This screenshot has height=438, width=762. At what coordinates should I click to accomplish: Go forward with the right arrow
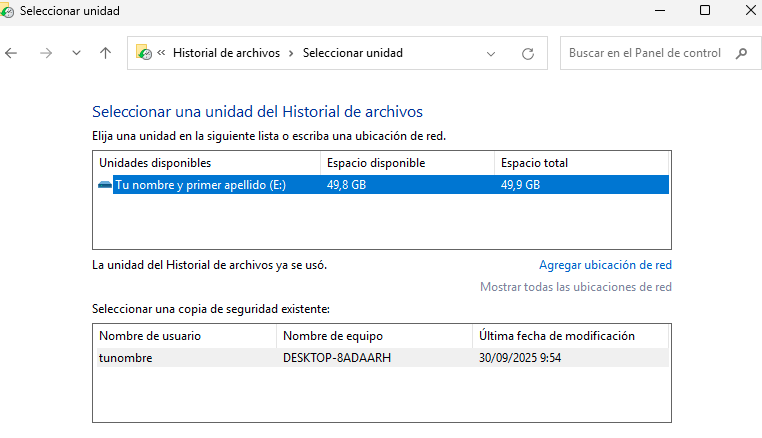coord(46,53)
